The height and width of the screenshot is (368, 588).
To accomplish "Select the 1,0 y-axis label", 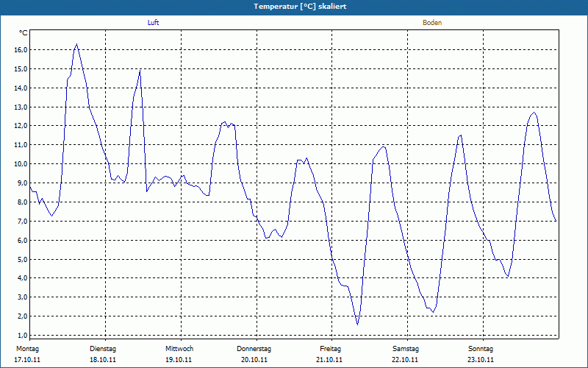I will (23, 336).
